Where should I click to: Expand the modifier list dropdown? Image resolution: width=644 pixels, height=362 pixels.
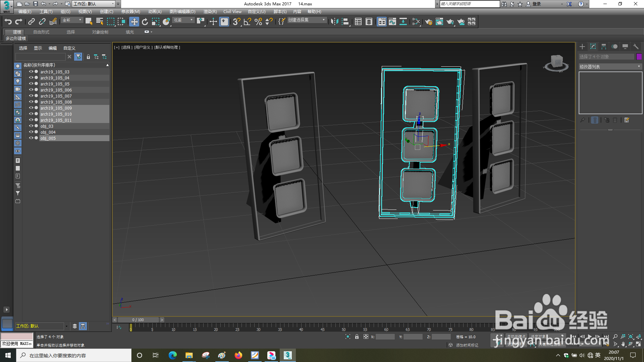639,67
